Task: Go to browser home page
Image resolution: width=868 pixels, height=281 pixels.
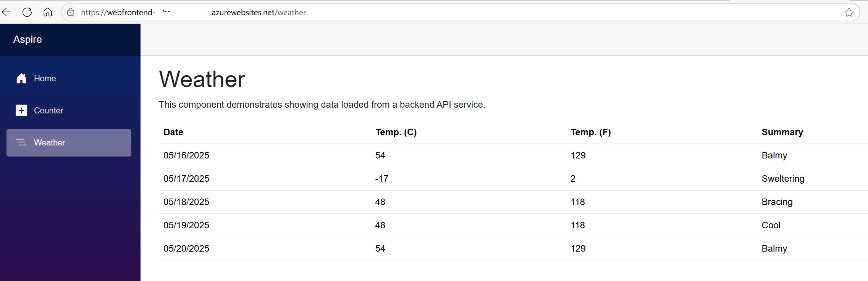Action: (x=48, y=12)
